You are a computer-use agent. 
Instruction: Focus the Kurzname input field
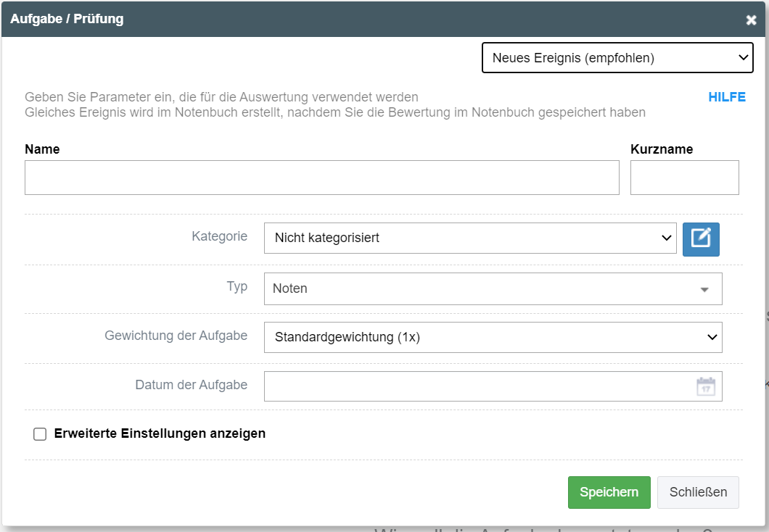pos(684,177)
